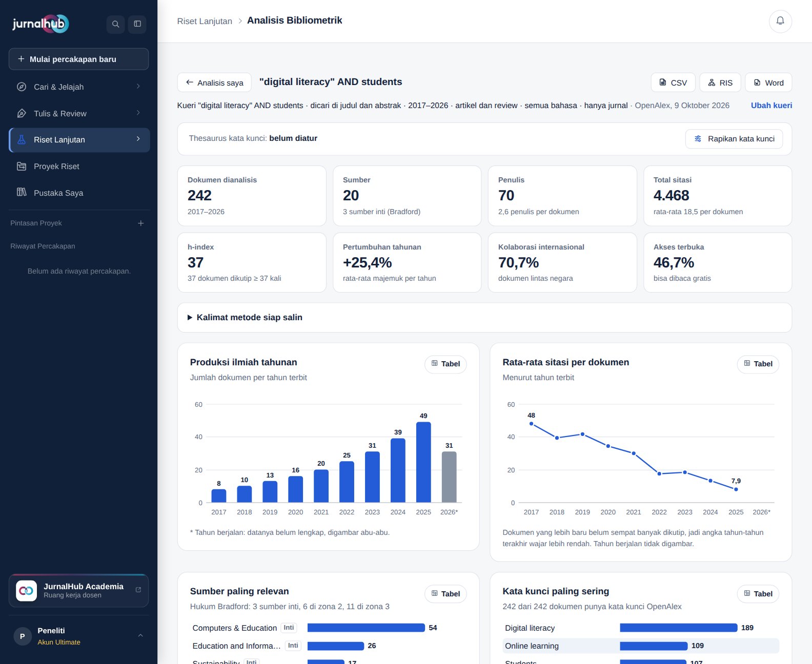Image resolution: width=812 pixels, height=664 pixels.
Task: Export analysis as RIS
Action: pyautogui.click(x=720, y=82)
